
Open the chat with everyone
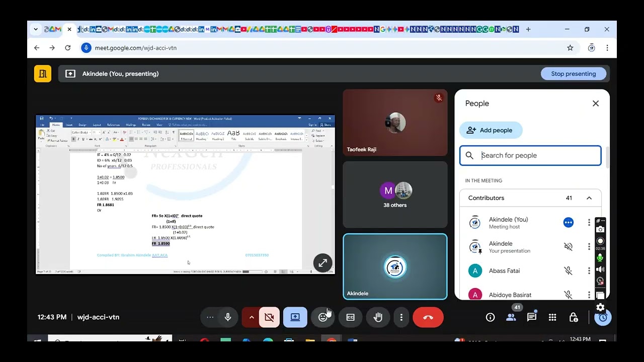pos(532,317)
